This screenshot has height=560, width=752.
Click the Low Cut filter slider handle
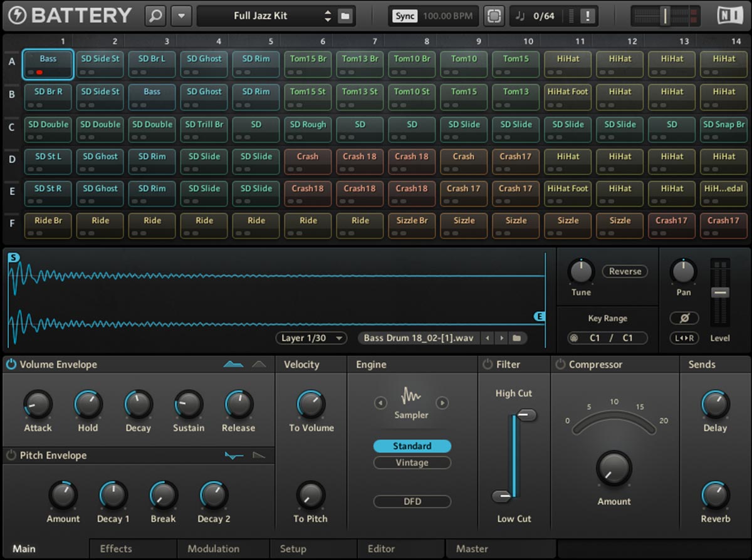point(503,496)
